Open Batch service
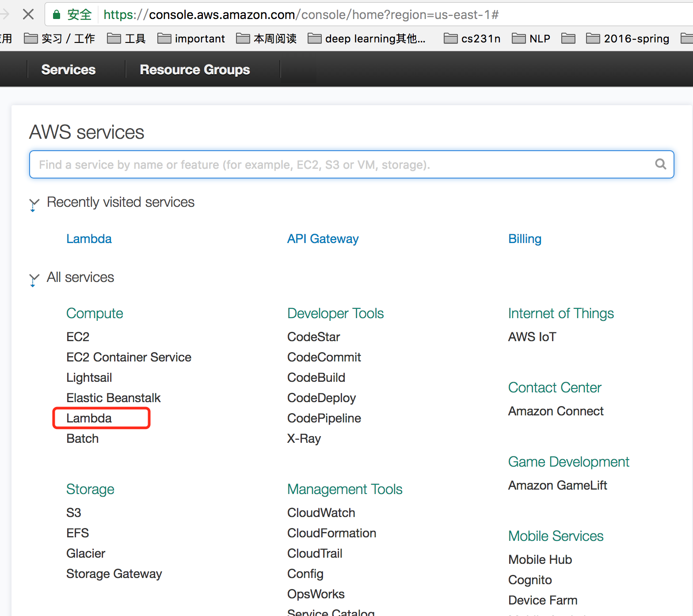693x616 pixels. (82, 438)
